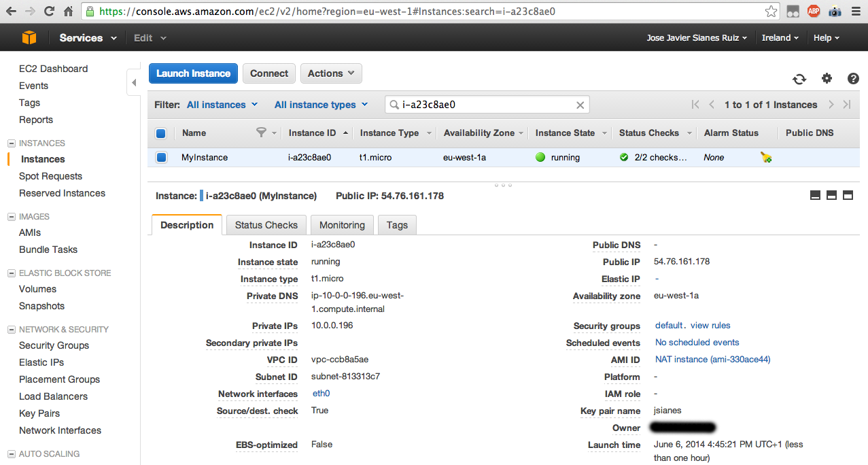Open the Services dropdown menu

point(88,38)
